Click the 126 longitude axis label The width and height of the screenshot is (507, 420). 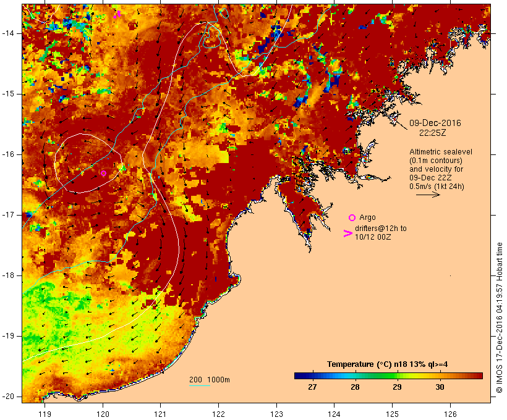[x=450, y=414]
